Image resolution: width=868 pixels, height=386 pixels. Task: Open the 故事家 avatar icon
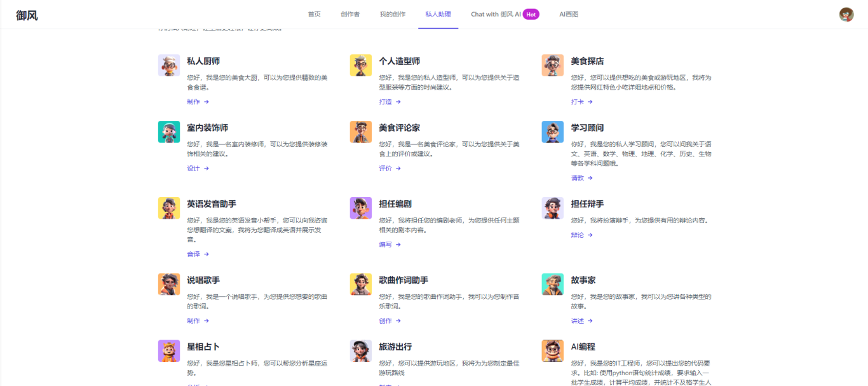pyautogui.click(x=553, y=284)
